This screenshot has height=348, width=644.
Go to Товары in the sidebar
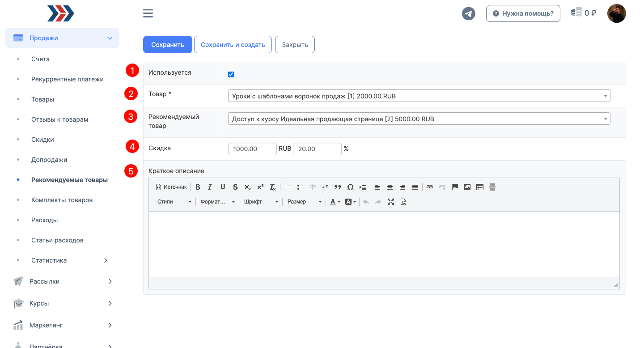(x=42, y=99)
